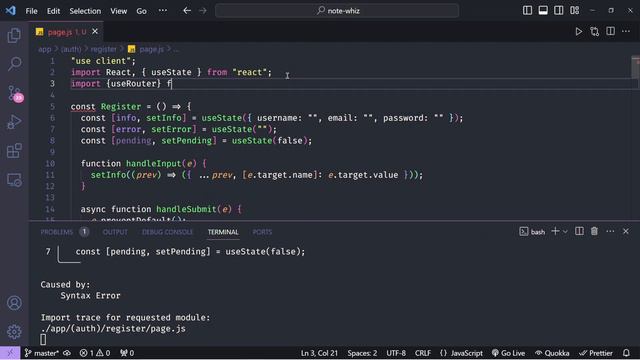Change language mode JavaScript
Screen dimensions: 640x360
[x=461, y=353]
